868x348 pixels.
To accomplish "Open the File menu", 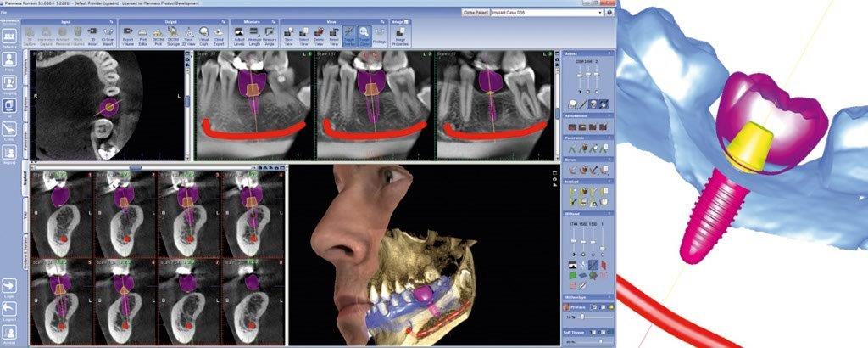I will (6, 12).
